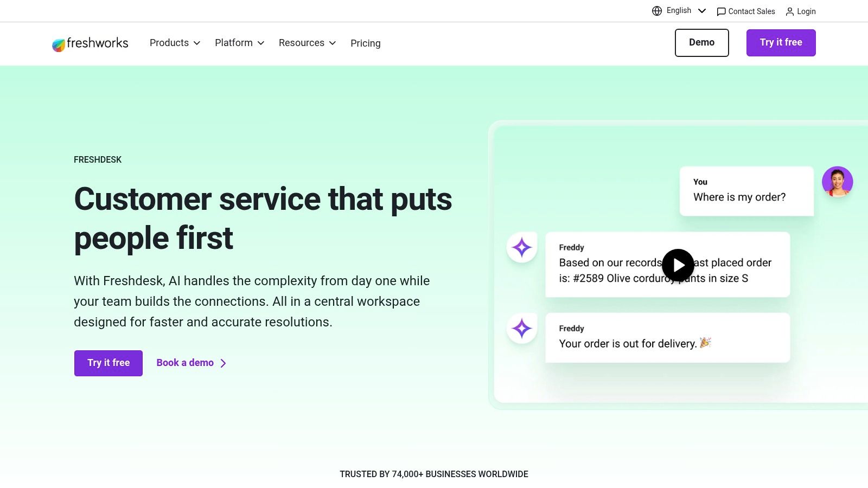Open the Login page
Screen dimensions: 868x488
pos(806,11)
